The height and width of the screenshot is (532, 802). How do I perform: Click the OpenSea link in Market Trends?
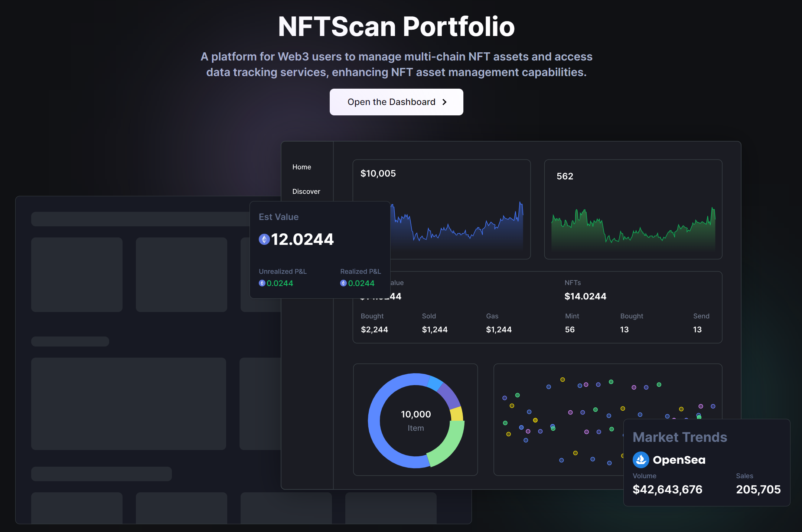[679, 460]
